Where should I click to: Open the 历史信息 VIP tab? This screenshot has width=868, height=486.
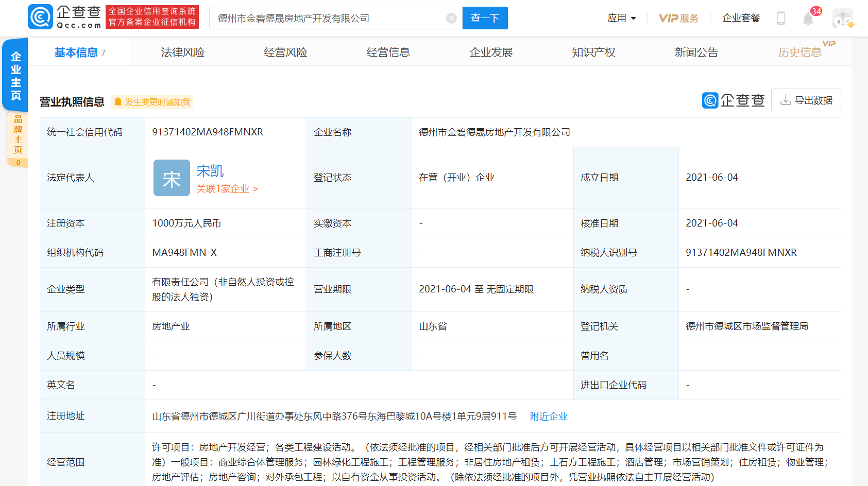point(800,52)
